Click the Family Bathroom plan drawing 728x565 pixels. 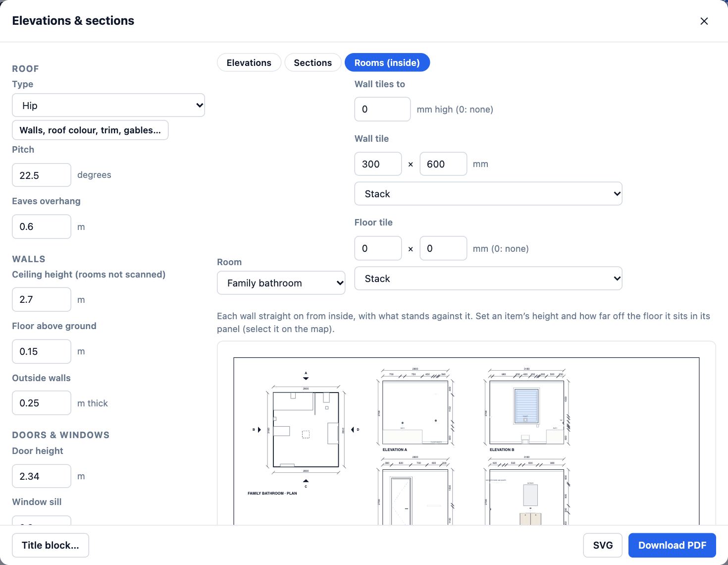pos(306,430)
